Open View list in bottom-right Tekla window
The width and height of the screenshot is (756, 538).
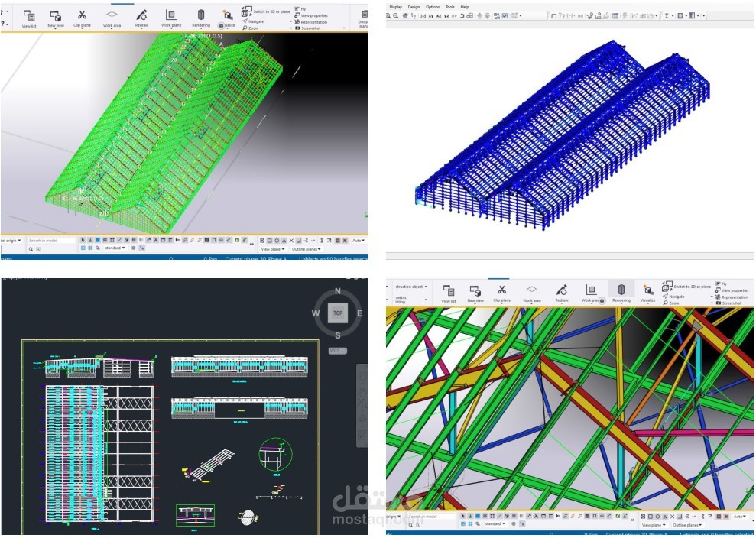(x=449, y=294)
